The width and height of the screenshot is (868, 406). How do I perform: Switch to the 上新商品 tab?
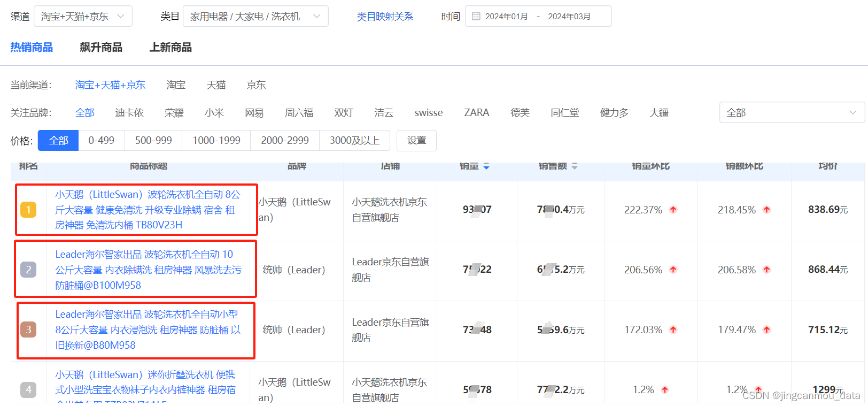click(170, 47)
